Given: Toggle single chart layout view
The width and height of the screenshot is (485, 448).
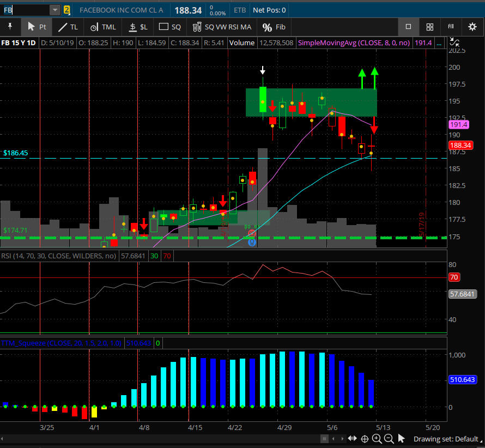Looking at the screenshot, I should pyautogui.click(x=408, y=27).
